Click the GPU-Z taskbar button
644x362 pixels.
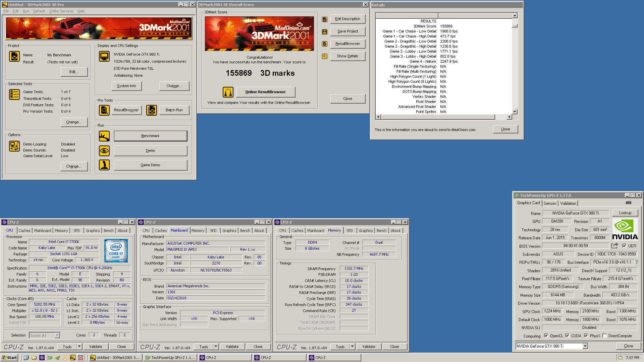pyautogui.click(x=170, y=358)
